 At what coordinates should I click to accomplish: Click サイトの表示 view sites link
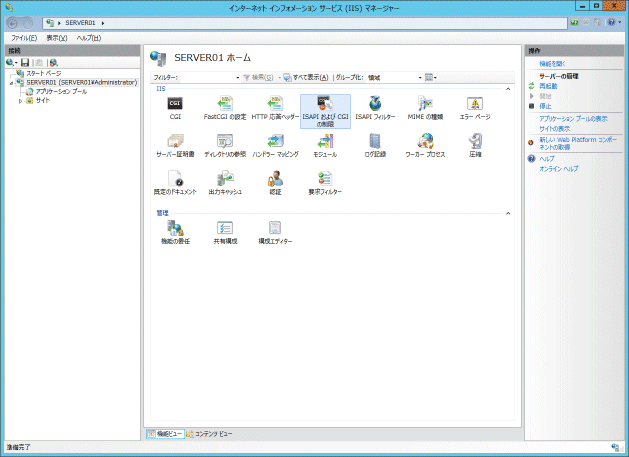[x=555, y=129]
